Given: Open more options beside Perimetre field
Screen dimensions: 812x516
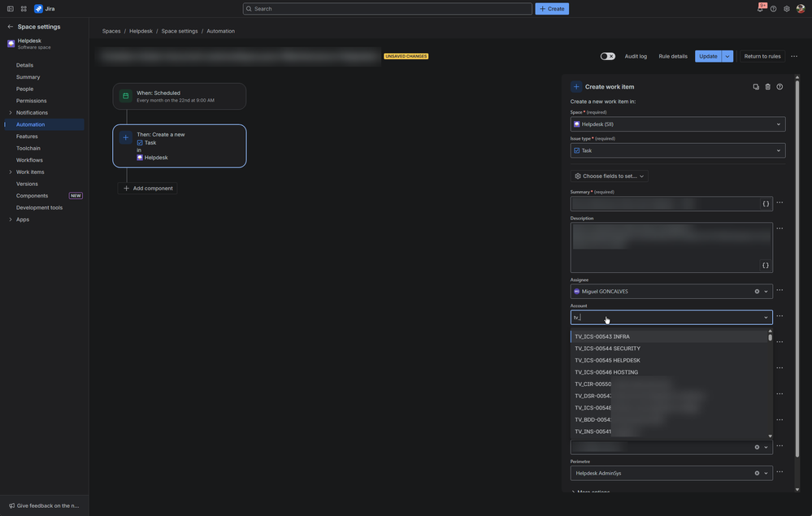Looking at the screenshot, I should pyautogui.click(x=779, y=471).
